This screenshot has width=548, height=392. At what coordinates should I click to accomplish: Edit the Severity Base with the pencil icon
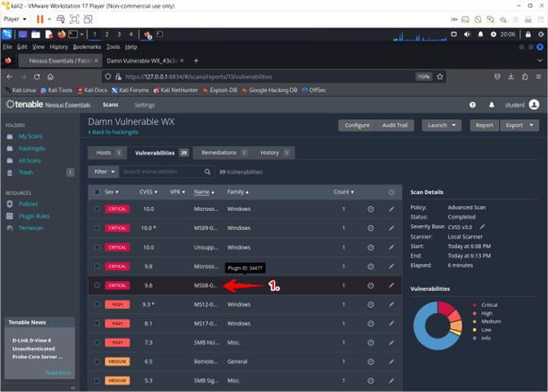point(483,227)
